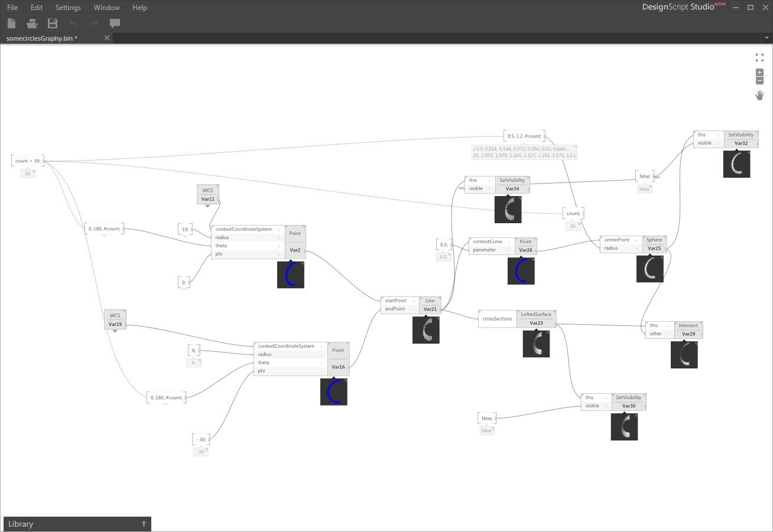
Task: Click the blue arc preview under Var16
Action: pos(334,391)
